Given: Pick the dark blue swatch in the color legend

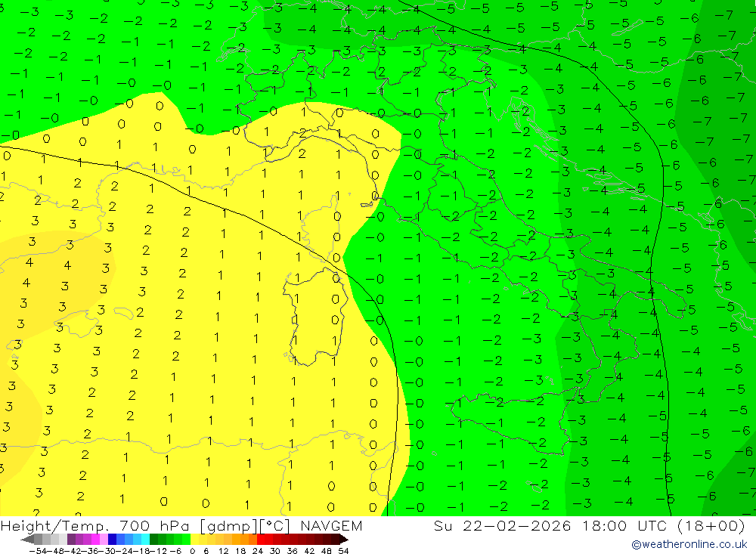Looking at the screenshot, I should [x=112, y=540].
